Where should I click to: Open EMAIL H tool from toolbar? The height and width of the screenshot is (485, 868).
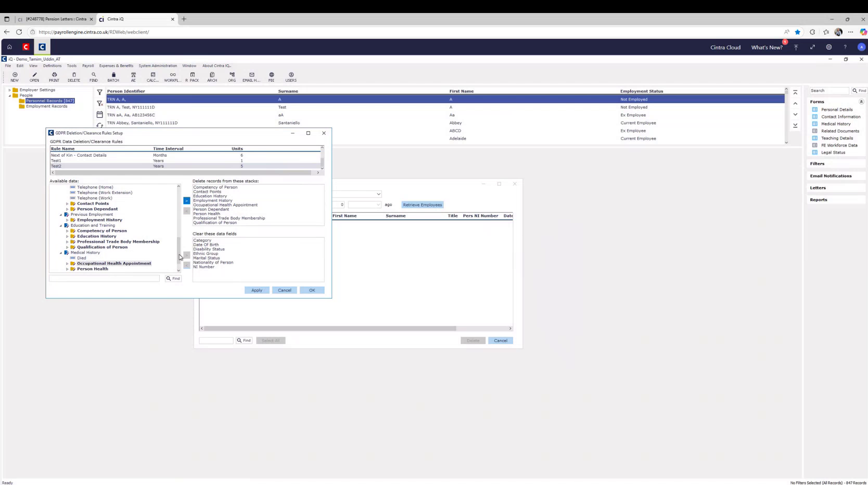[251, 77]
